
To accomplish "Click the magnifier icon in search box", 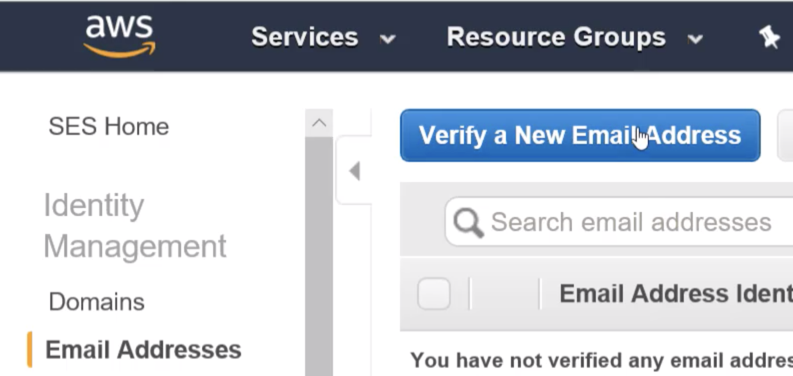I will 468,223.
